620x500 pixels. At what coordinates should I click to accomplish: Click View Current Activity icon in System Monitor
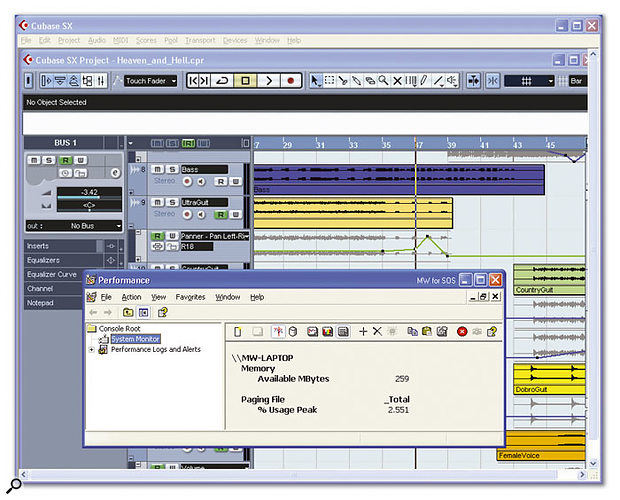click(278, 332)
